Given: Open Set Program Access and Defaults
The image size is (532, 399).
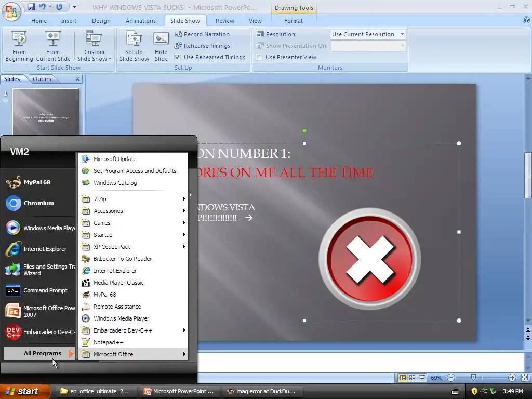Looking at the screenshot, I should [134, 171].
